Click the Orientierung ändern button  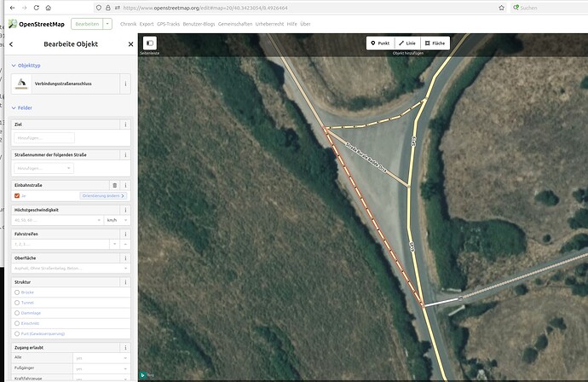103,195
